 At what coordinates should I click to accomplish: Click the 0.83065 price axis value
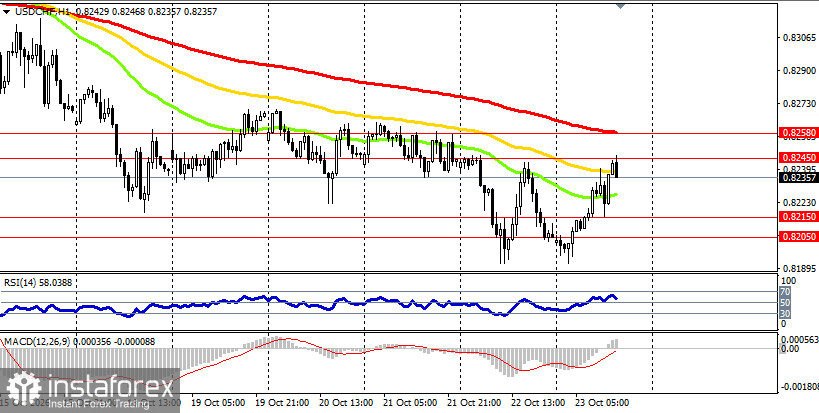[x=800, y=38]
